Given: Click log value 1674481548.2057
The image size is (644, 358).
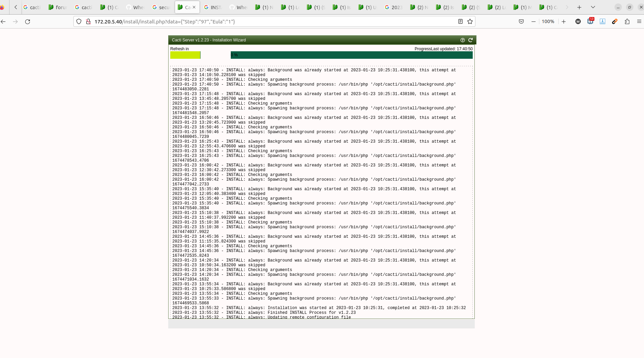Looking at the screenshot, I should pyautogui.click(x=191, y=113).
